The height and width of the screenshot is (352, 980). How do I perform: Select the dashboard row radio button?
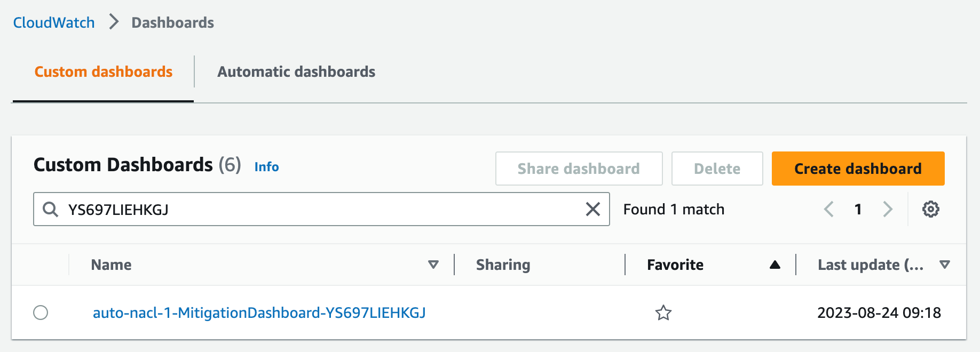[x=42, y=313]
